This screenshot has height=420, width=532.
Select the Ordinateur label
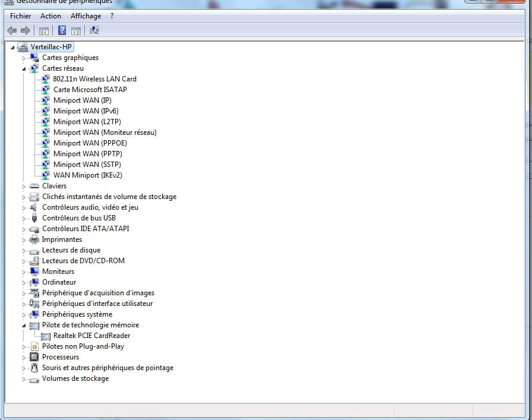pyautogui.click(x=59, y=282)
